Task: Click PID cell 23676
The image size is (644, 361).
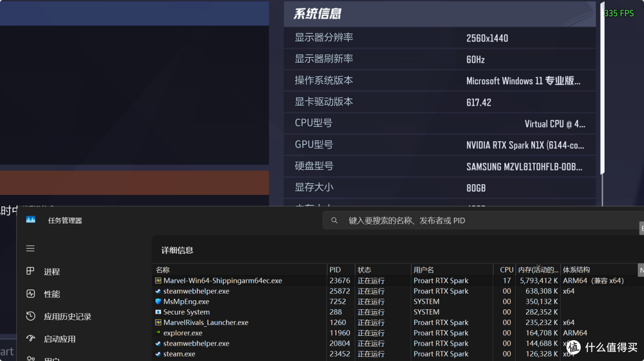Action: pos(340,281)
